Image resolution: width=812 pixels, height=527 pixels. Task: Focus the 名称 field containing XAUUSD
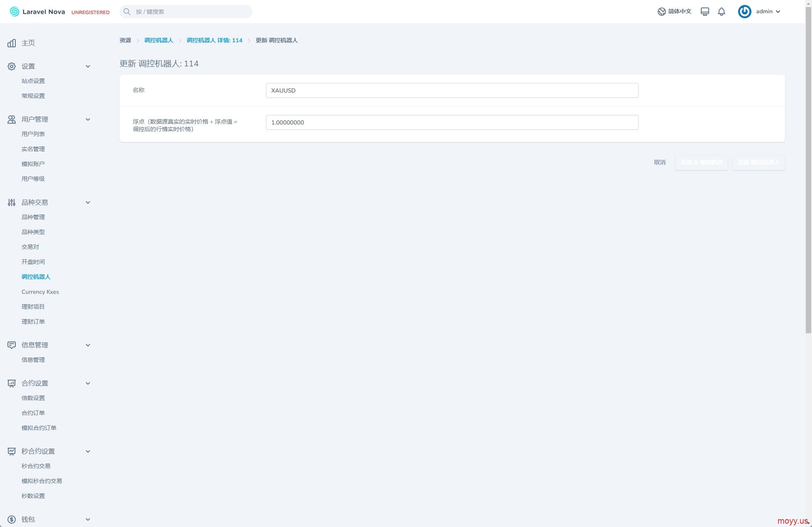pyautogui.click(x=452, y=90)
